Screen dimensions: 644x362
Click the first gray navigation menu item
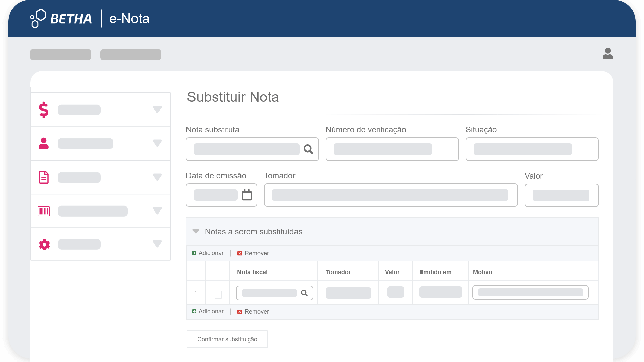click(60, 55)
